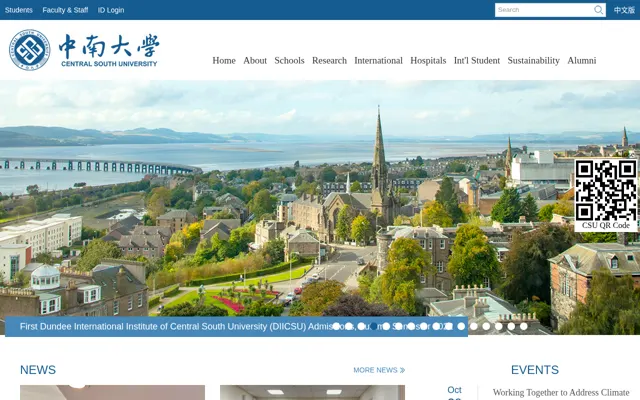
Task: Click the EVENTS section heading
Action: [535, 370]
